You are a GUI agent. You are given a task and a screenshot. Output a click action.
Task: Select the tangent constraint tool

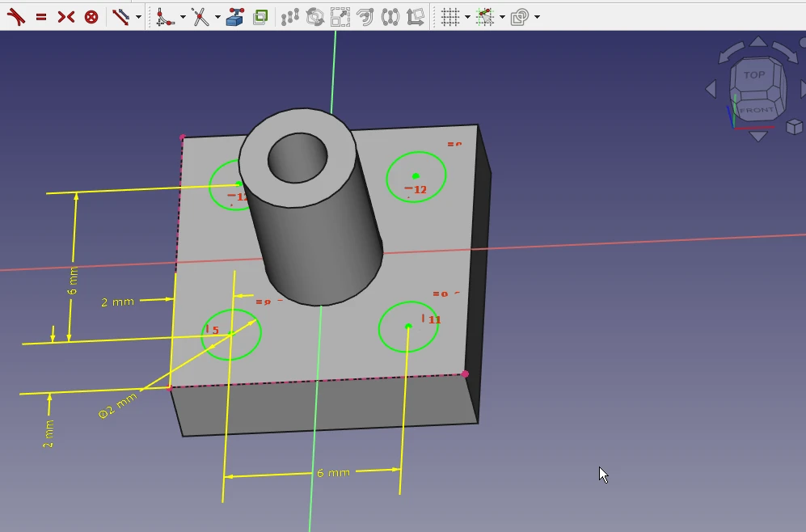[x=15, y=16]
